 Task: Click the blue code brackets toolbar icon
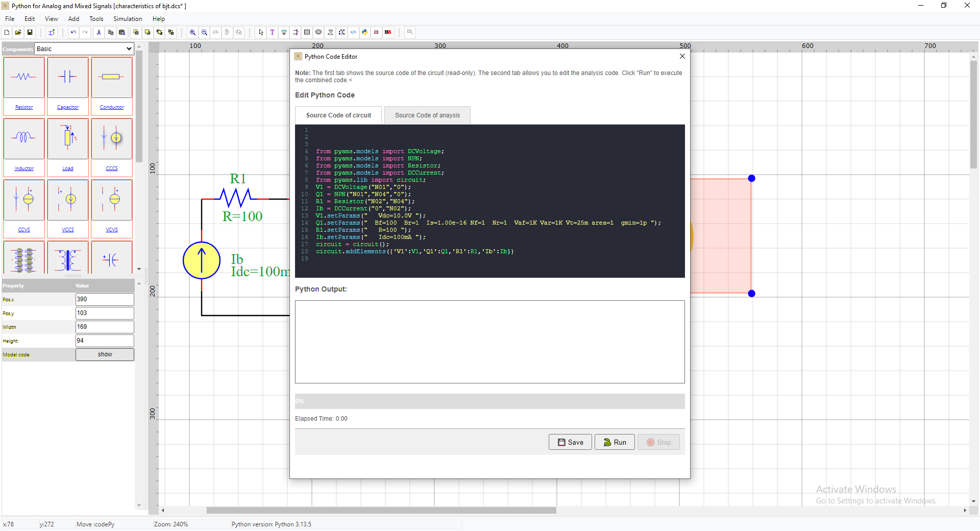(x=353, y=32)
